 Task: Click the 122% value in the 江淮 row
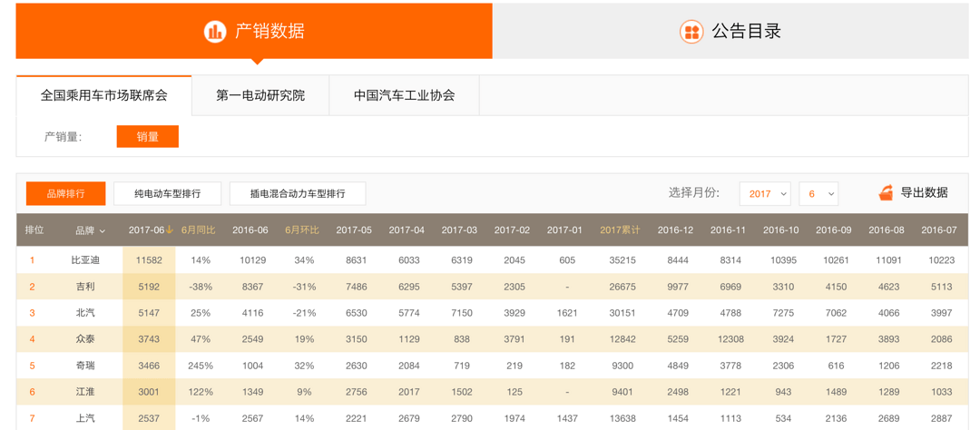201,392
